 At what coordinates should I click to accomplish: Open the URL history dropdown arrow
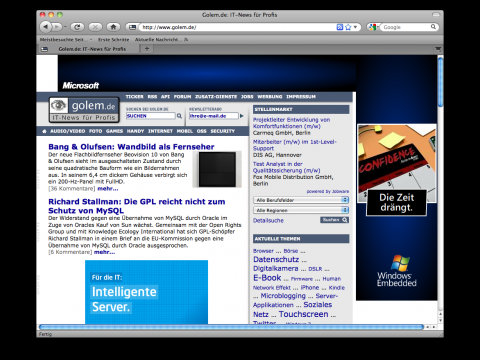[x=355, y=27]
